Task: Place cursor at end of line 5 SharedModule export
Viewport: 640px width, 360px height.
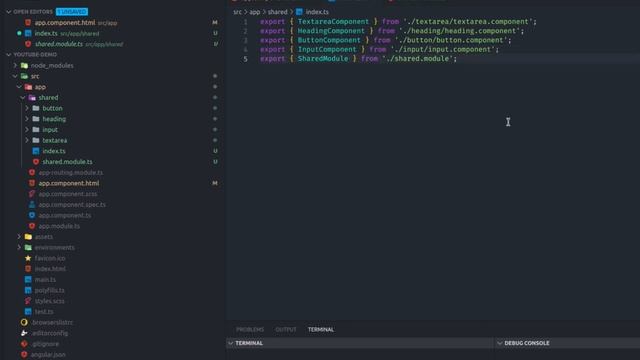Action: click(x=458, y=59)
